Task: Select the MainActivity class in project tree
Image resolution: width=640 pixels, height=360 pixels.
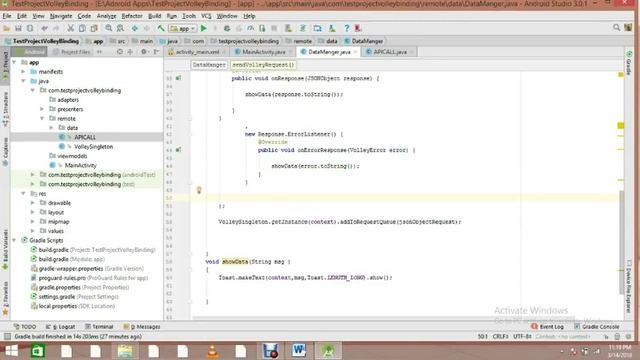Action: 80,165
